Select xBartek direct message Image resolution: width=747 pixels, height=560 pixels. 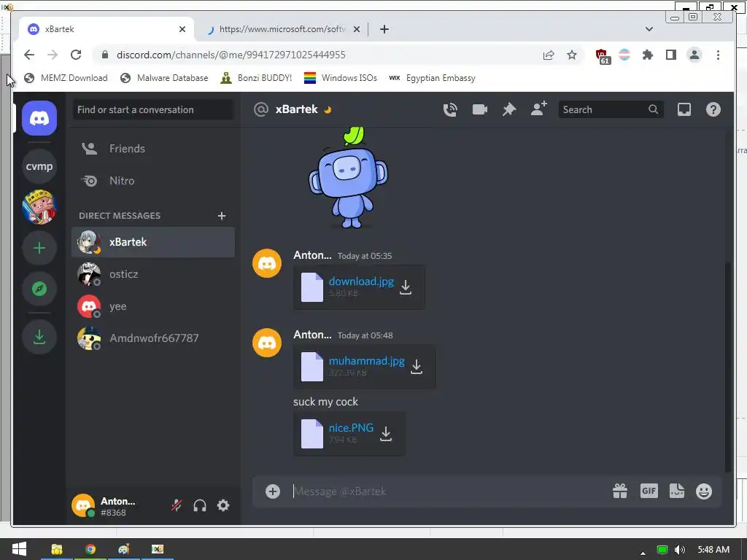[153, 242]
